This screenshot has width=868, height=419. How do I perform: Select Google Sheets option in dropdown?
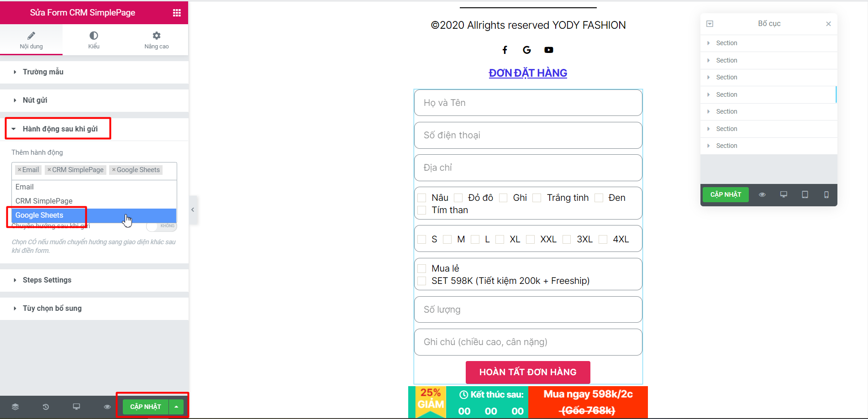(94, 215)
